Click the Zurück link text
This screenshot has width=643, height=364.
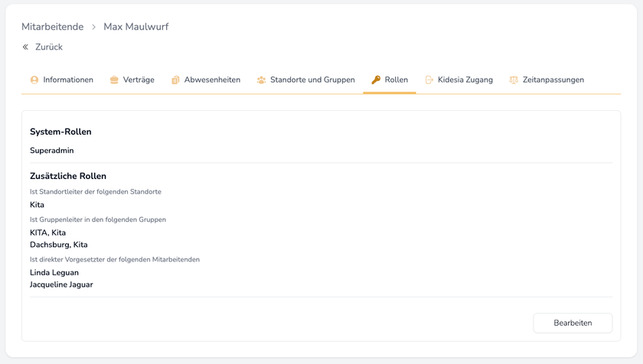click(49, 47)
